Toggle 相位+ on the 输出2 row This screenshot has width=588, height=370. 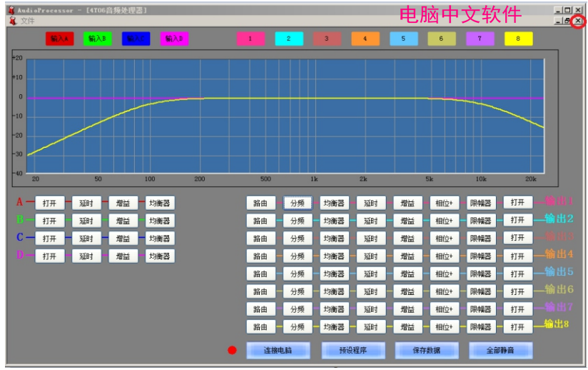pyautogui.click(x=444, y=221)
